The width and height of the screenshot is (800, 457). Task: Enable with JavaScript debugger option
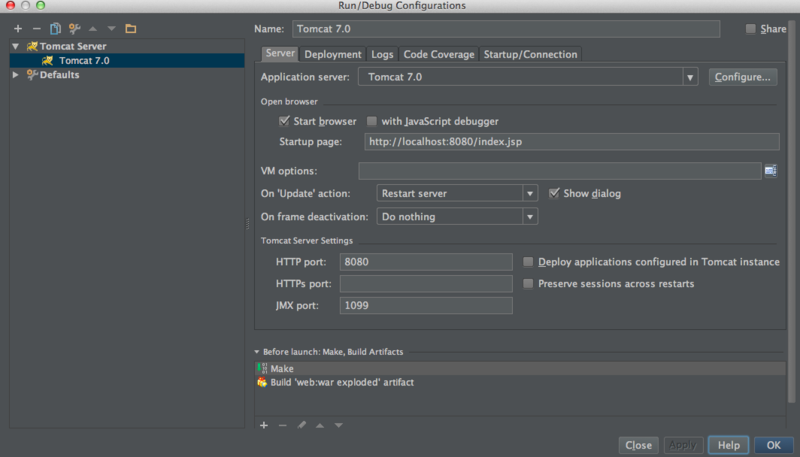pyautogui.click(x=372, y=121)
